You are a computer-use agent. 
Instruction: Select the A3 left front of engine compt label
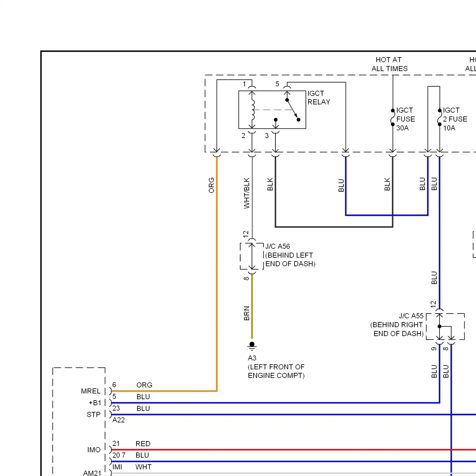(276, 367)
